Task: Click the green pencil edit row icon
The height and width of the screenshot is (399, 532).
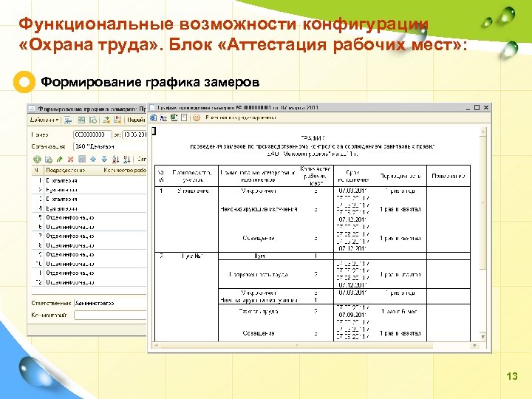Action: point(60,159)
